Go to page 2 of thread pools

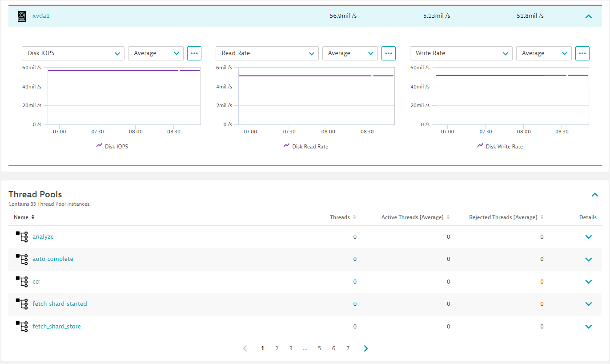(277, 348)
